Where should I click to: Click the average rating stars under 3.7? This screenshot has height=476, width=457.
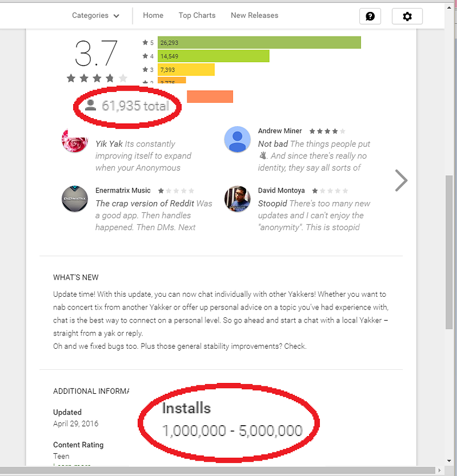coord(97,78)
